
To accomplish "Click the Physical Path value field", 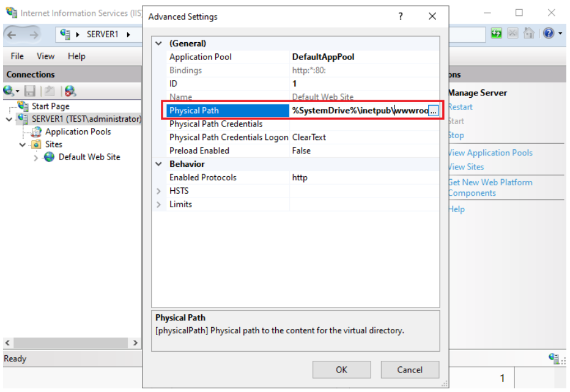I will point(358,111).
